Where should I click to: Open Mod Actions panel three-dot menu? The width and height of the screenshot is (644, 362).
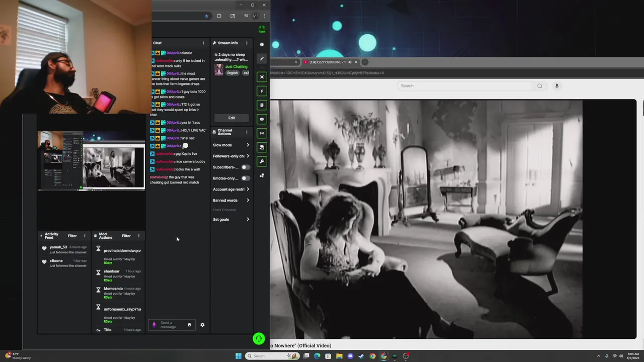[138, 236]
